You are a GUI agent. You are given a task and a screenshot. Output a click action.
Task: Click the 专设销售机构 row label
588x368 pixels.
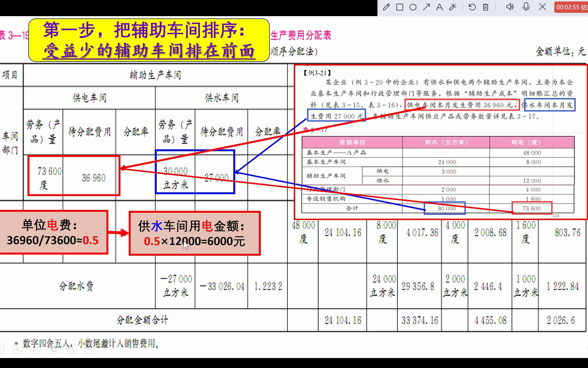tap(326, 199)
